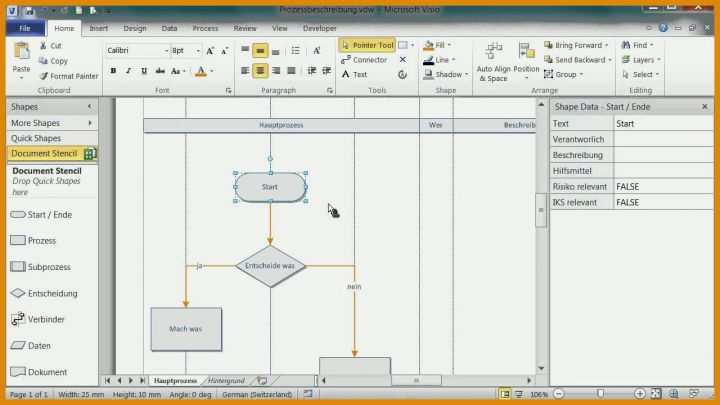Viewport: 720px width, 405px height.
Task: Toggle the Pointer Tool
Action: (x=367, y=45)
